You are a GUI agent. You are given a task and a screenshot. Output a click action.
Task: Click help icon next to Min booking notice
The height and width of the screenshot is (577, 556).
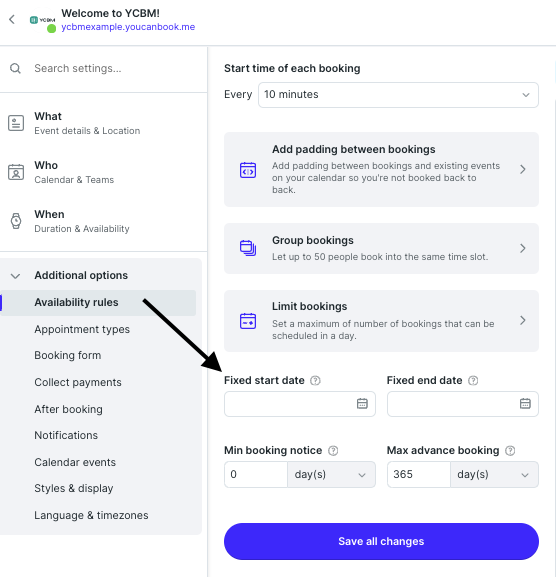[x=333, y=450]
